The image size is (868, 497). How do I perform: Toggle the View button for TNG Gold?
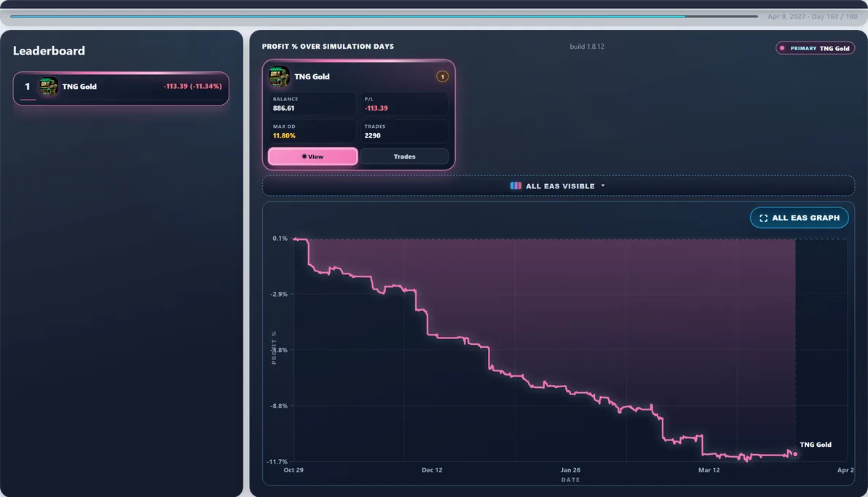click(x=313, y=156)
